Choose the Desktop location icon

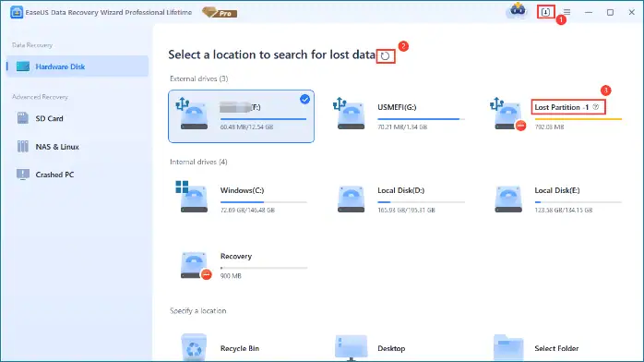click(x=352, y=348)
